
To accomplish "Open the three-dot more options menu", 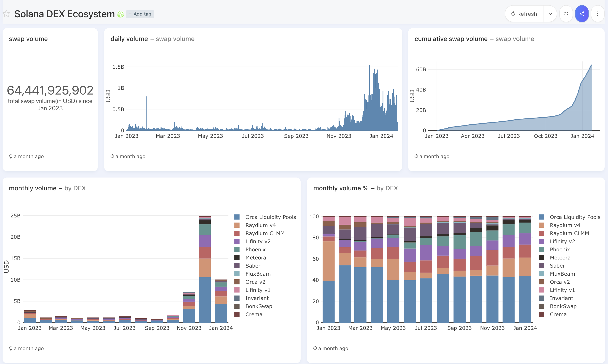I will click(598, 14).
